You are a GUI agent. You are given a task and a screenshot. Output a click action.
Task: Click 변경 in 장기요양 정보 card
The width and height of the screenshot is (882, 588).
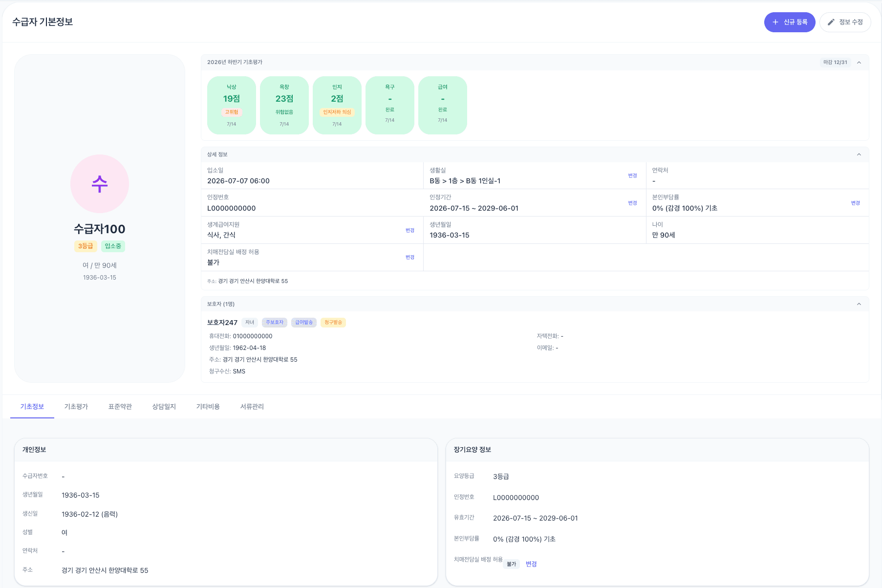pos(531,564)
